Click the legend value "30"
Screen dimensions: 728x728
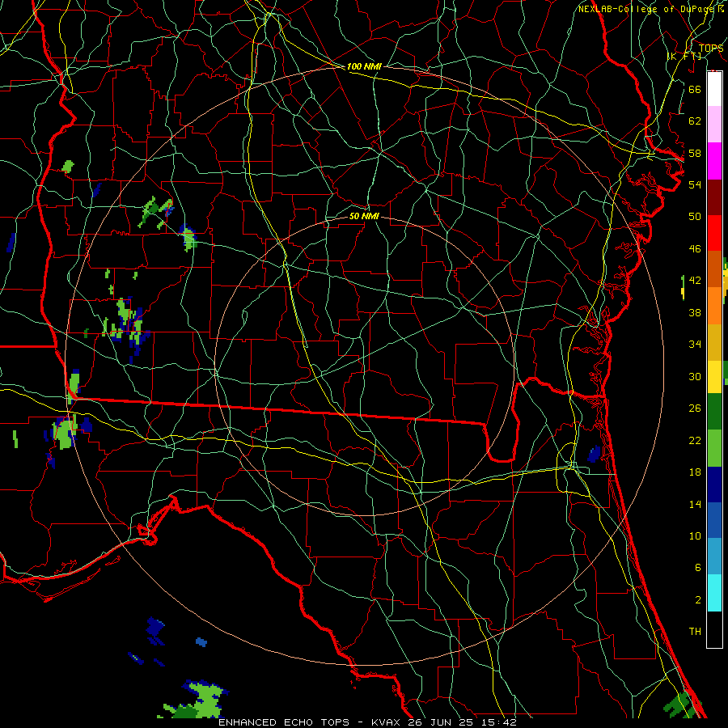695,376
